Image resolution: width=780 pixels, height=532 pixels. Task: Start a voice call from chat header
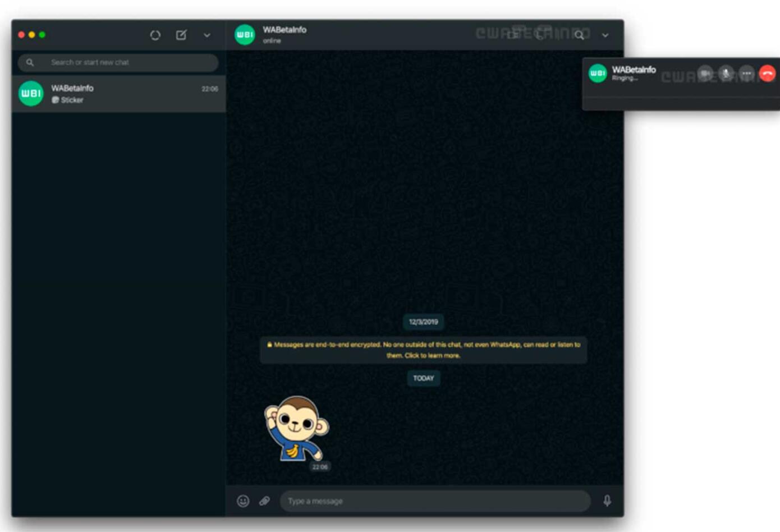click(x=540, y=35)
